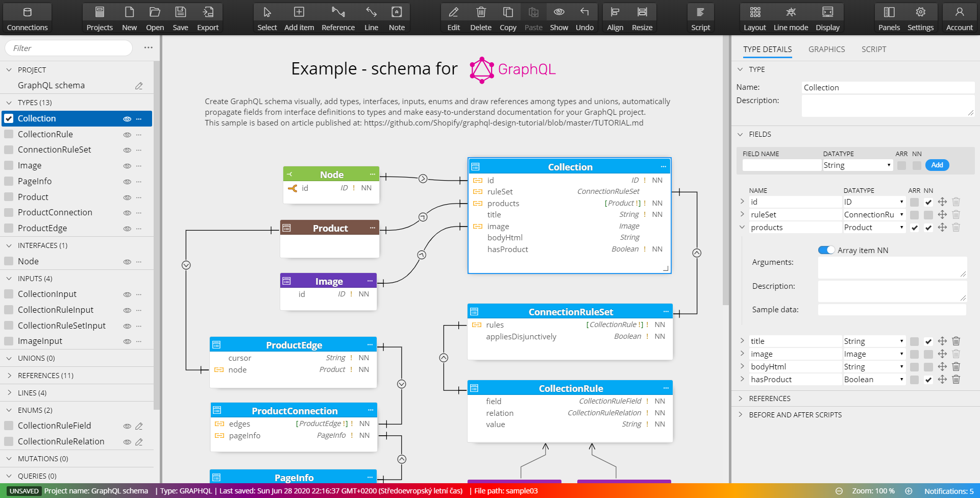Activate the Line tool

point(371,17)
